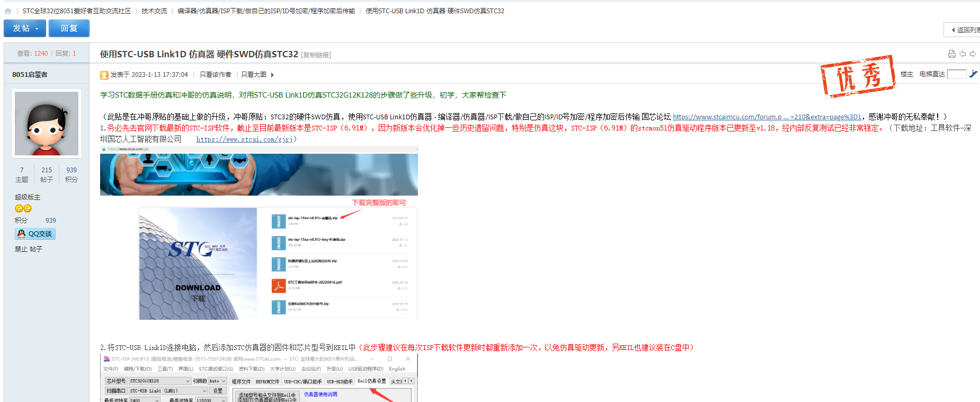This screenshot has height=402, width=980.
Task: Click 复制链接 to copy thread link
Action: 316,55
